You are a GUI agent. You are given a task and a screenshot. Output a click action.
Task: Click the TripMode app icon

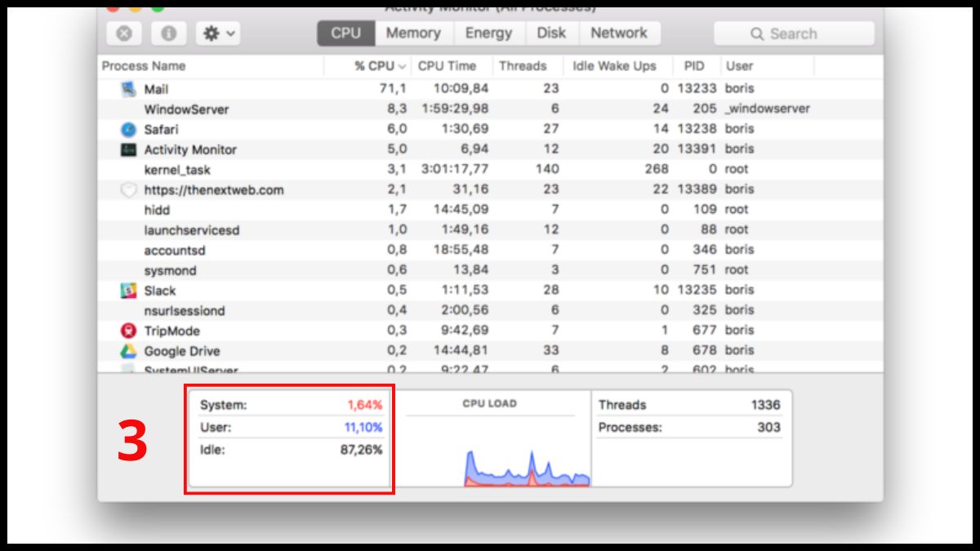129,331
